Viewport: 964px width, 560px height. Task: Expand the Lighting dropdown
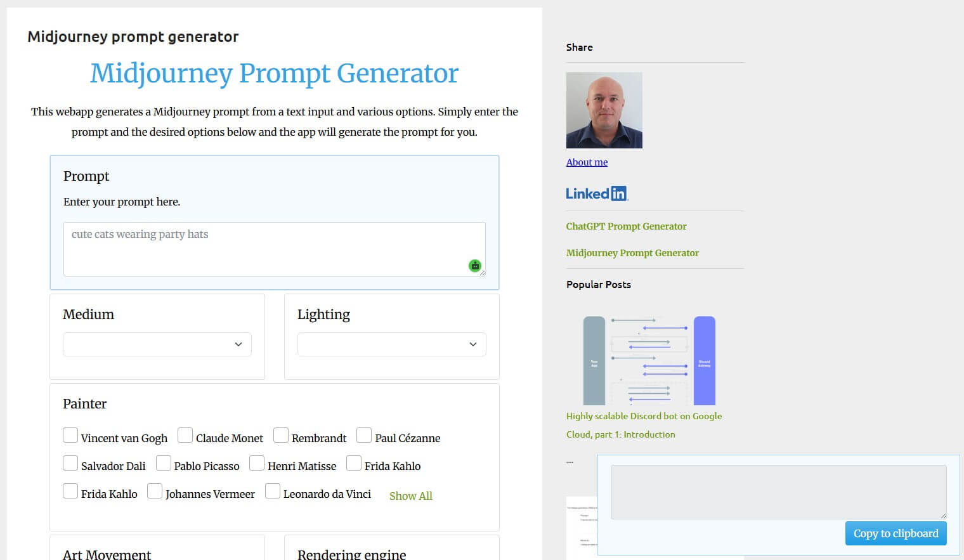coord(392,344)
